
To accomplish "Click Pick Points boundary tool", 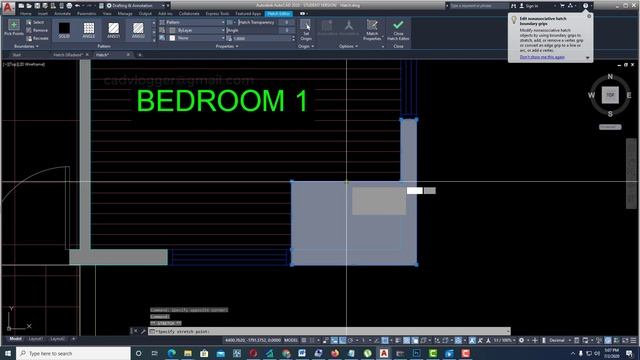I will pyautogui.click(x=13, y=28).
